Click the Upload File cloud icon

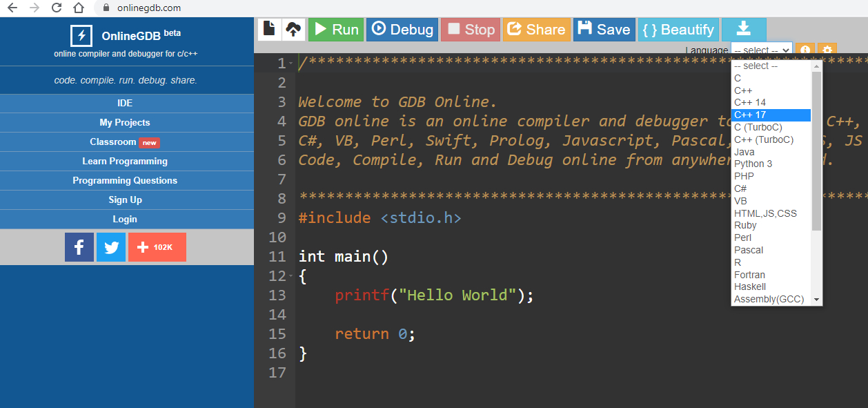(x=293, y=29)
